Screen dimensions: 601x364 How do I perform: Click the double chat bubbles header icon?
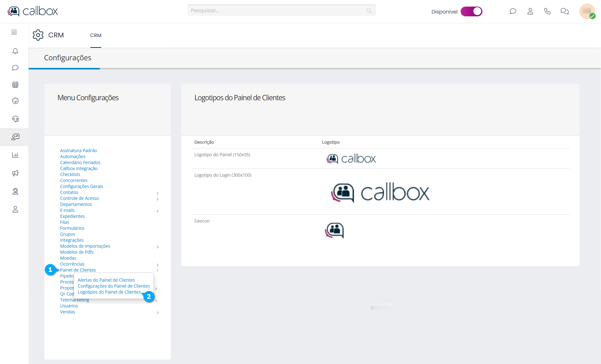tap(564, 11)
